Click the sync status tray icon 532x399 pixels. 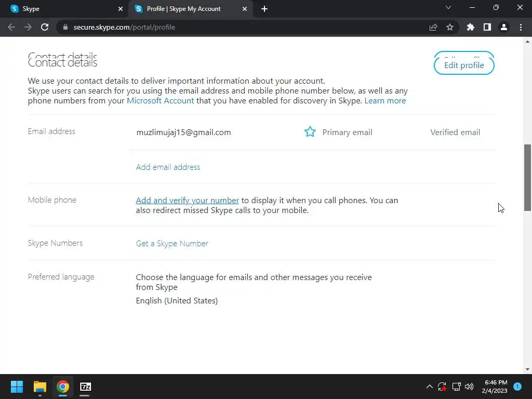tap(442, 387)
